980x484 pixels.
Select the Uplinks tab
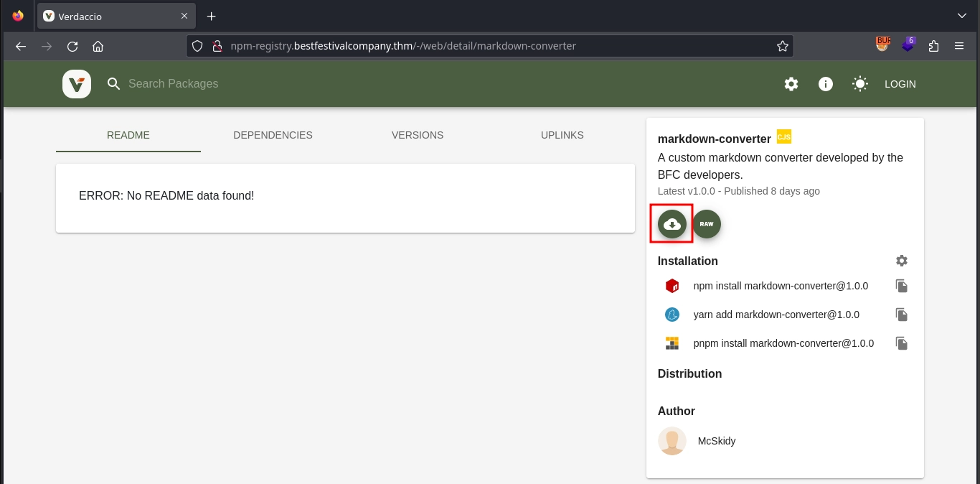562,135
